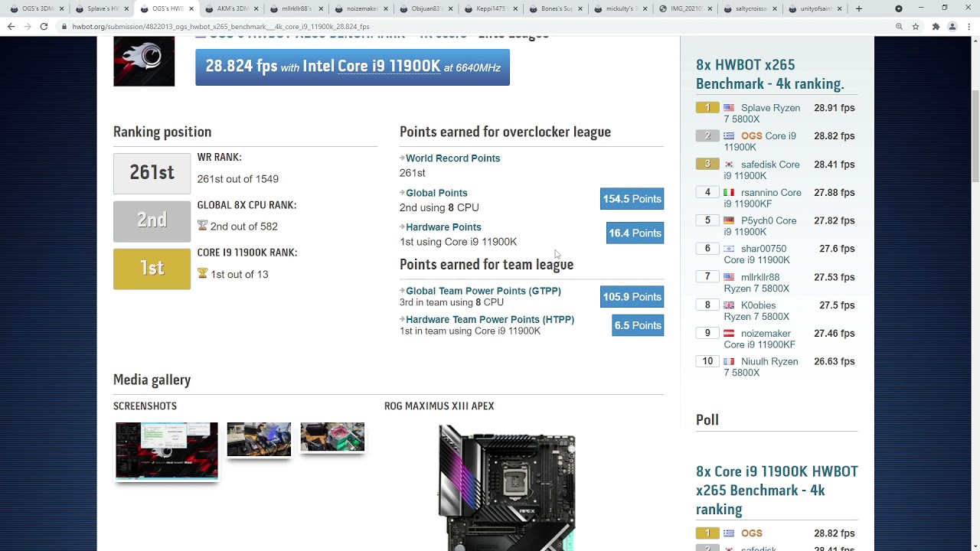Open the third rig photo thumbnail
Viewport: 980px width, 551px height.
(x=332, y=437)
